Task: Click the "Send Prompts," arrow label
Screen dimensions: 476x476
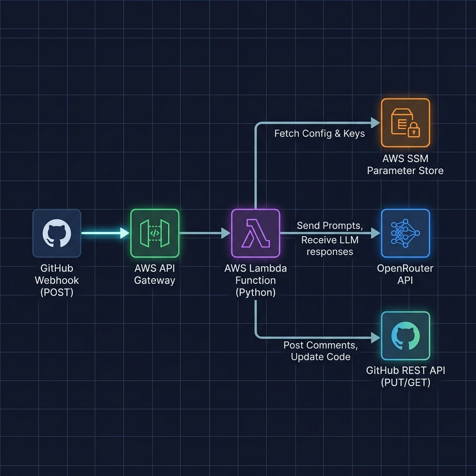Action: 330,225
